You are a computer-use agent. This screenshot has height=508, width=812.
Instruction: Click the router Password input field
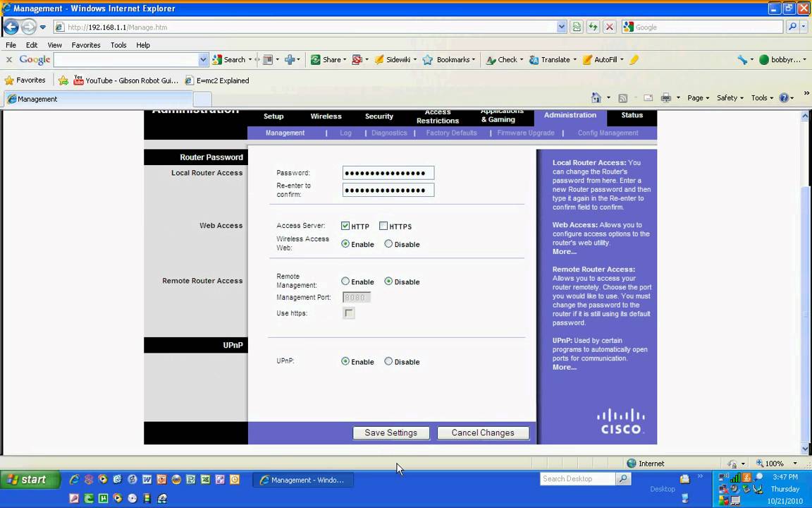click(388, 173)
